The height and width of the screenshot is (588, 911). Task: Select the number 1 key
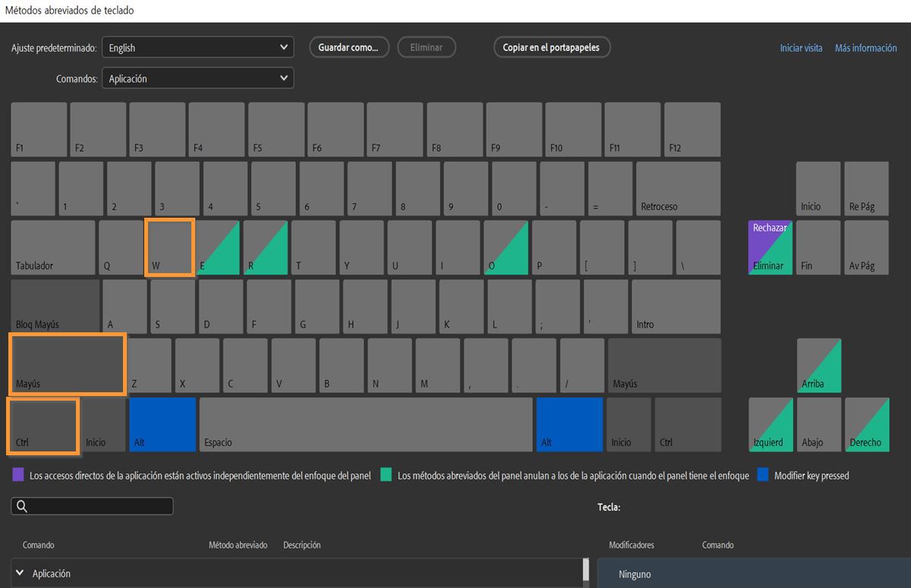click(80, 188)
